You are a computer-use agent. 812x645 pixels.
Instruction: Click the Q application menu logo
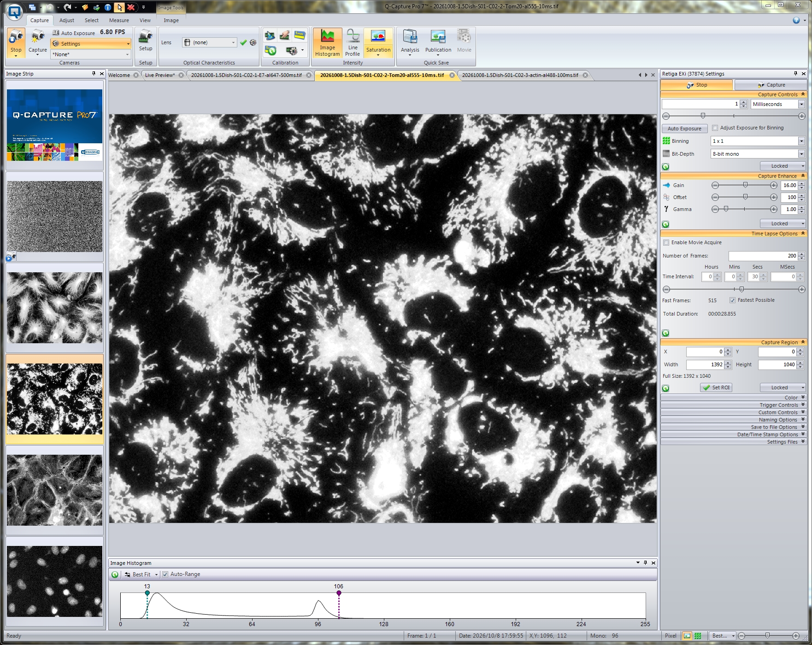pos(15,12)
